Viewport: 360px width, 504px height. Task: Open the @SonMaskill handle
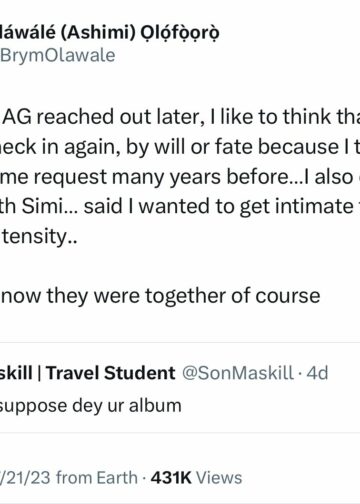pos(238,373)
